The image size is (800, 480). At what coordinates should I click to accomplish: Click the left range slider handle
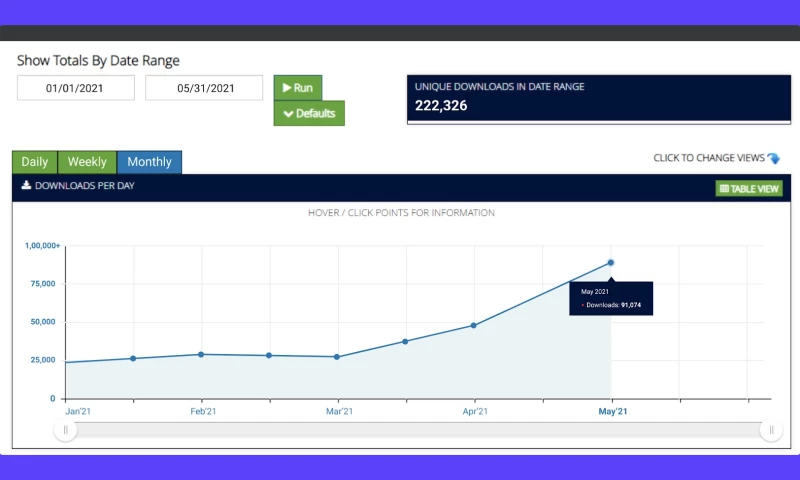[66, 430]
